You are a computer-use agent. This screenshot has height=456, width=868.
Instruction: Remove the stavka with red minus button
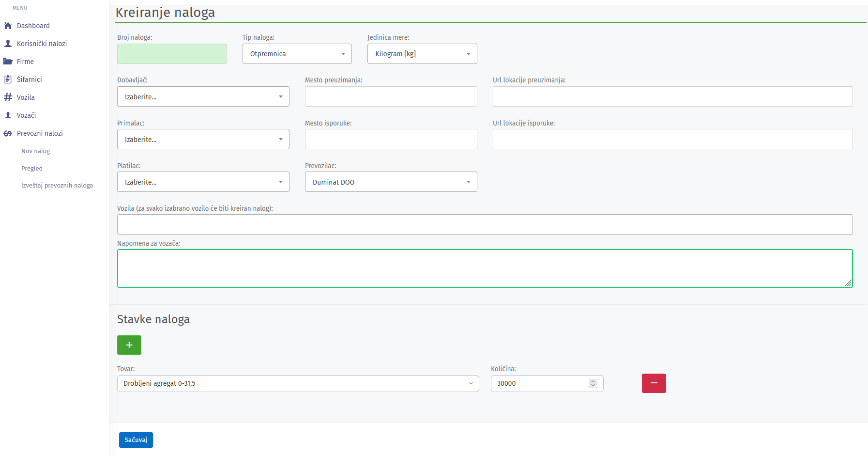654,383
